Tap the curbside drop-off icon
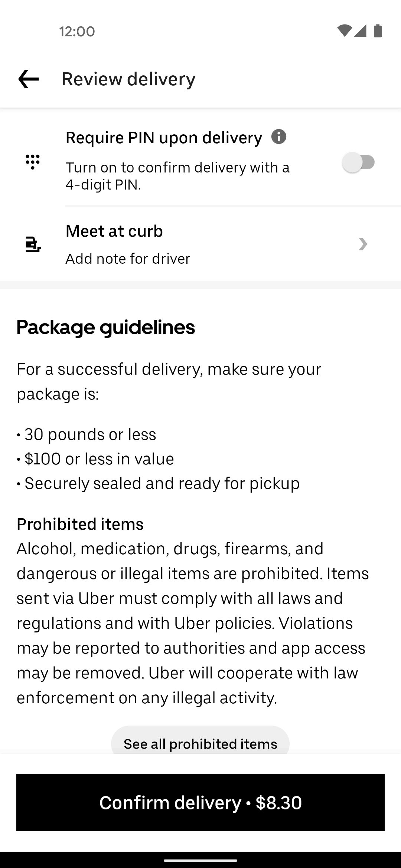The image size is (401, 868). point(33,244)
